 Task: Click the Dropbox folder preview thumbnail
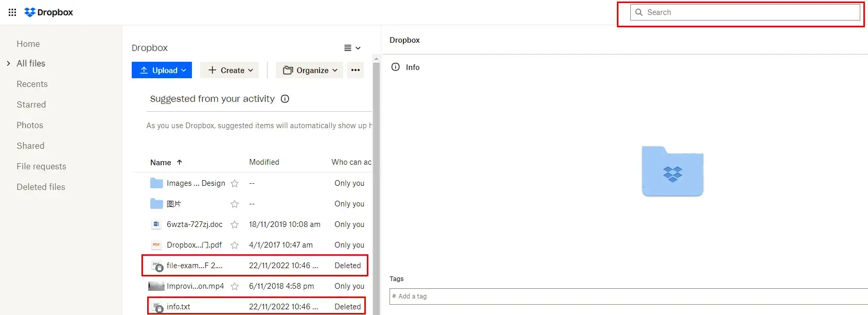pos(672,171)
